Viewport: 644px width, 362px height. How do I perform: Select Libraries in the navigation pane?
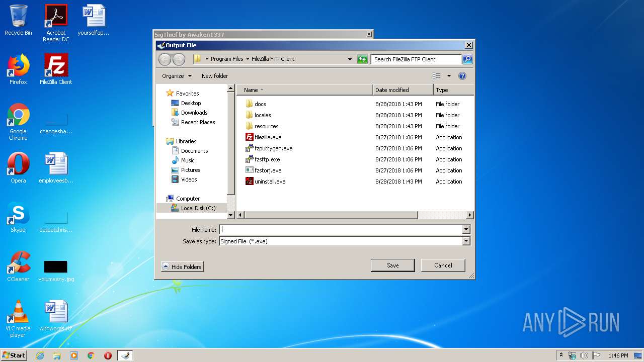(x=186, y=141)
